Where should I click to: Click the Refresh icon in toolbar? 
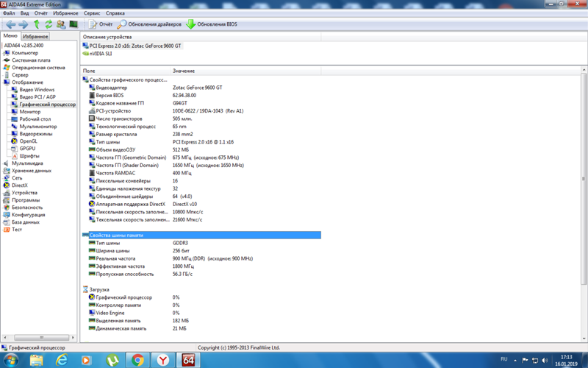pos(49,24)
